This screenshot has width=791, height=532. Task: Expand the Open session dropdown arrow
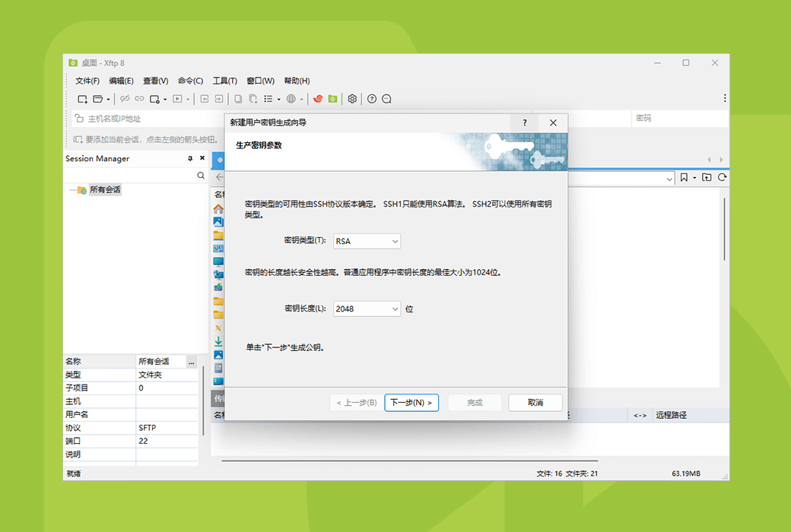point(108,100)
